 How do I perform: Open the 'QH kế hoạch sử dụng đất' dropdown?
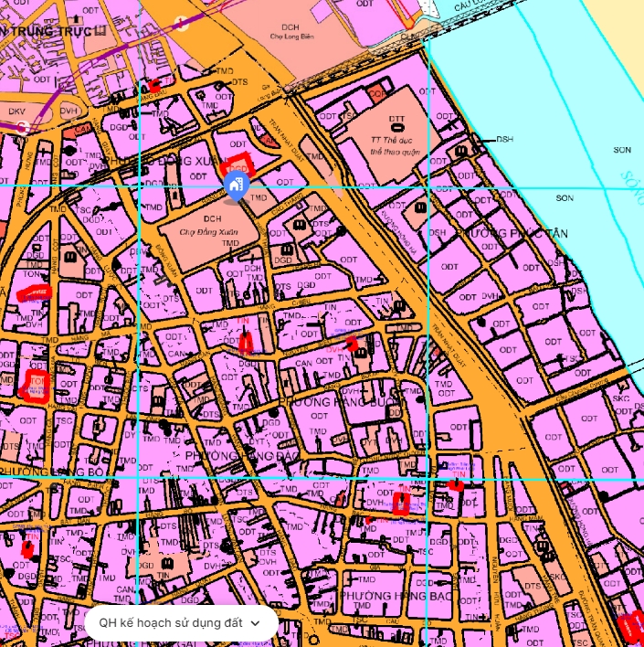tap(181, 622)
